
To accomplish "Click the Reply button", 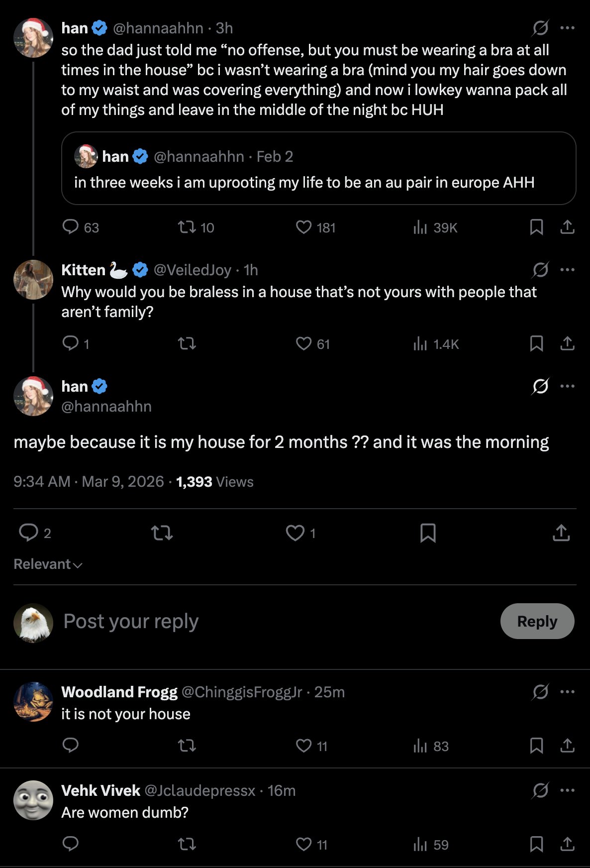I will pos(537,621).
